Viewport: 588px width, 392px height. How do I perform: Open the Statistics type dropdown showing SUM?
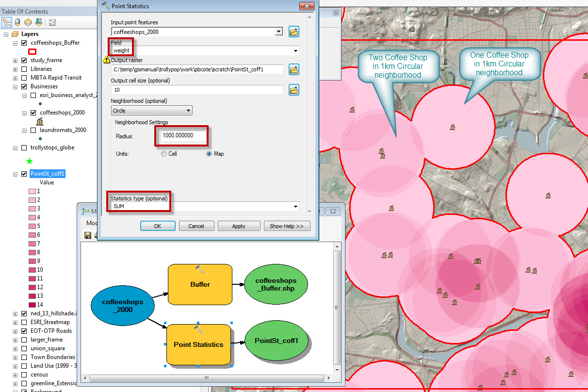[295, 206]
